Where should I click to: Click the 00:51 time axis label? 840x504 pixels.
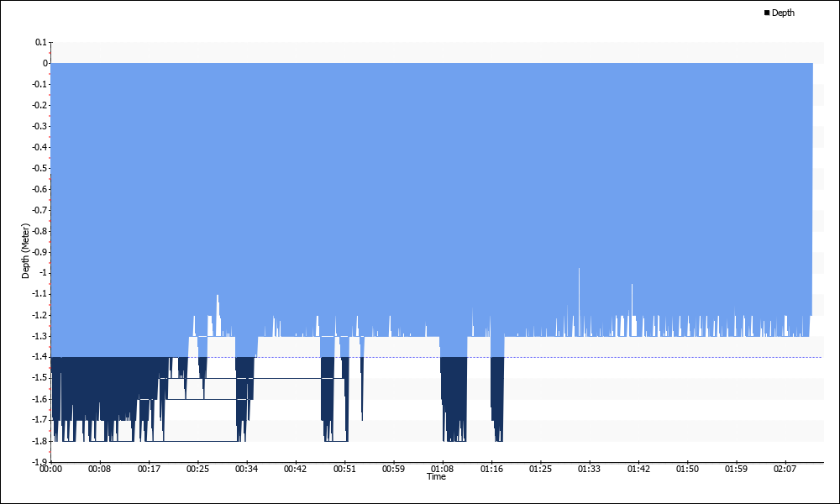[344, 470]
